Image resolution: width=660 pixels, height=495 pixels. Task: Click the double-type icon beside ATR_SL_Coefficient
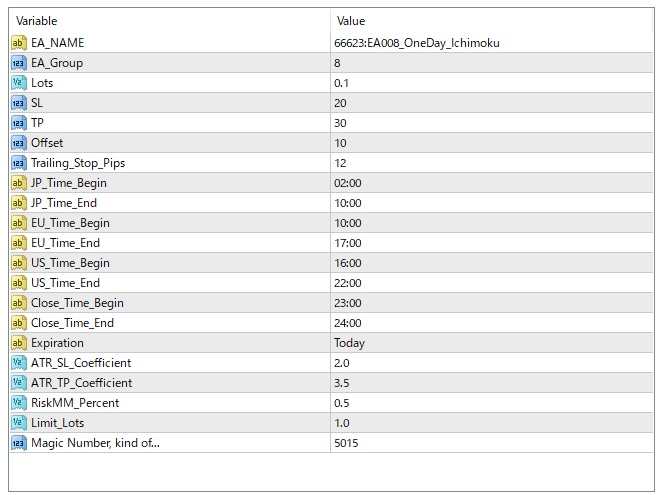[19, 363]
